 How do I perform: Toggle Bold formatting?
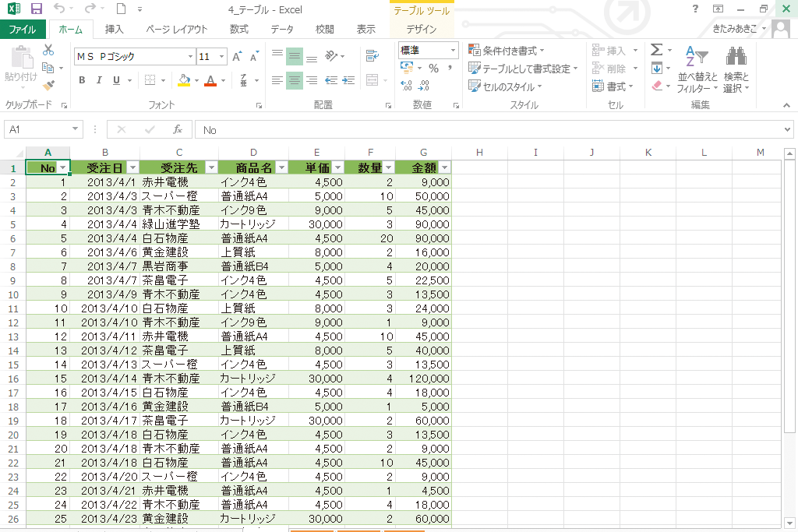[82, 80]
